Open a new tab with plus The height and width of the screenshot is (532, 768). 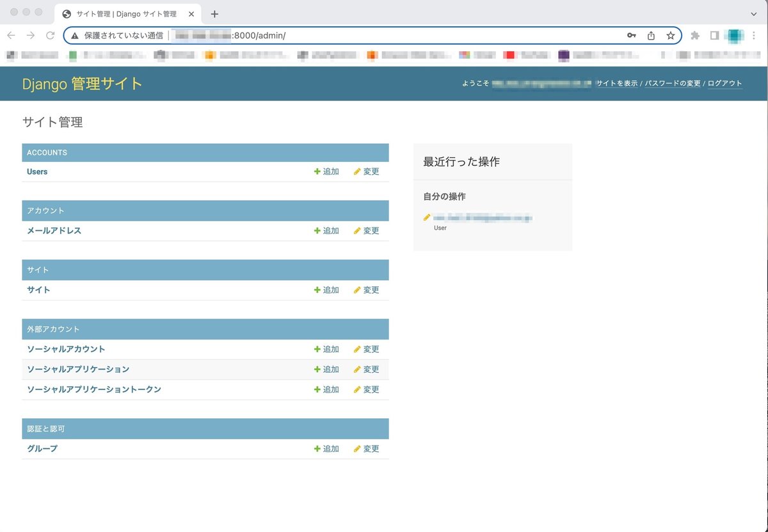point(214,14)
